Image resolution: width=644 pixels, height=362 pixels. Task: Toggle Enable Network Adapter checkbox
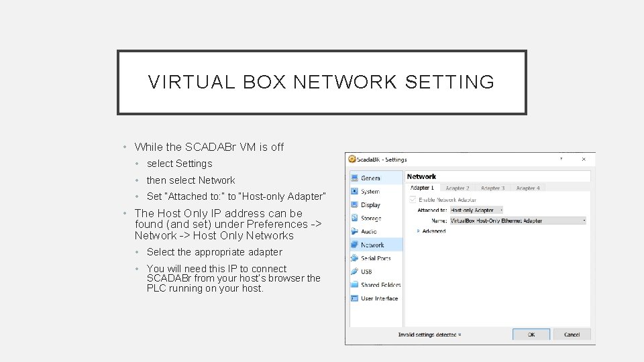click(x=413, y=200)
